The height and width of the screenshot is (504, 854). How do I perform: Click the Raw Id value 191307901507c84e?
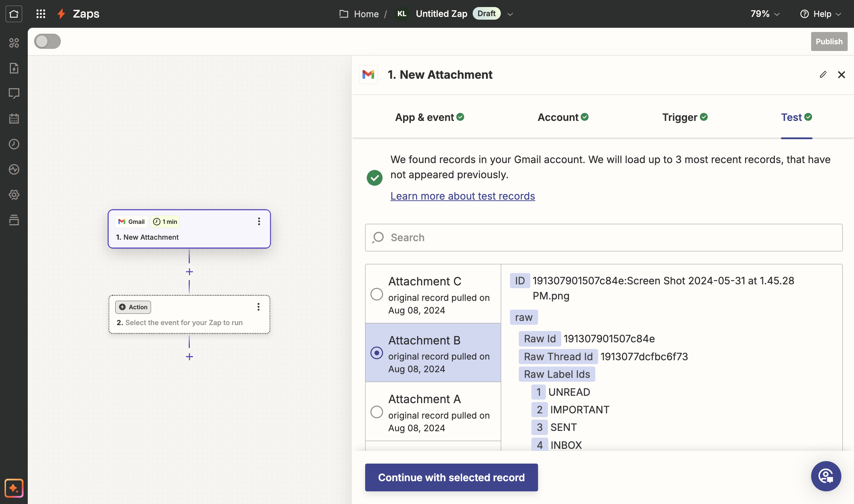[x=609, y=339]
